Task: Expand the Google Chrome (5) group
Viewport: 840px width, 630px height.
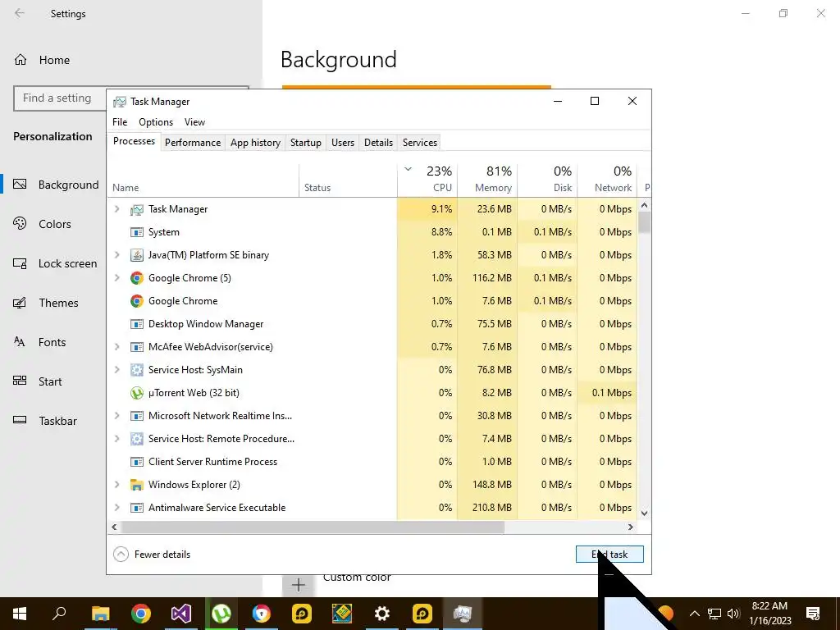Action: 116,277
